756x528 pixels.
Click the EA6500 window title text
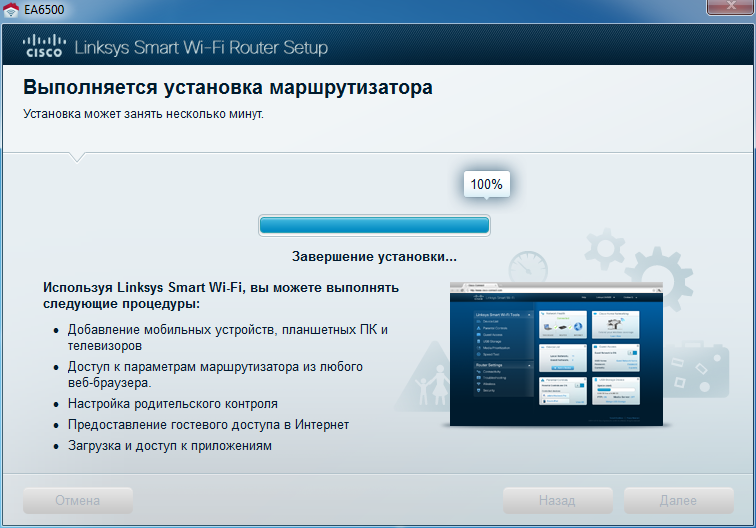(x=44, y=10)
